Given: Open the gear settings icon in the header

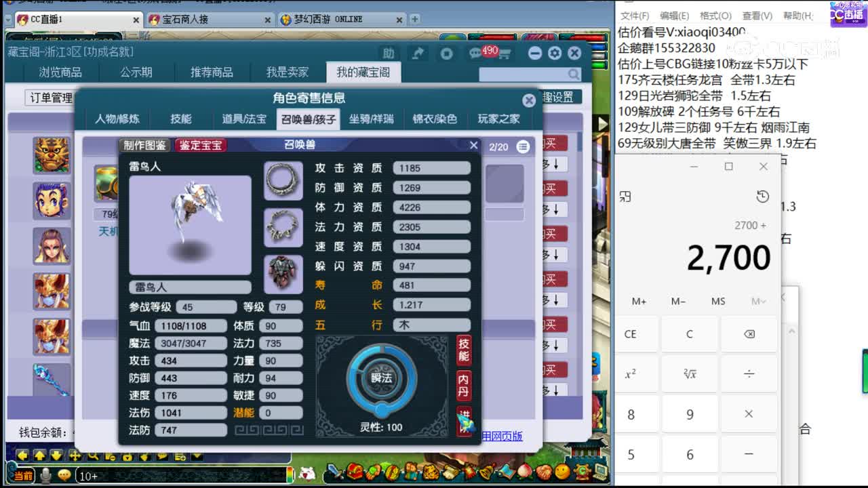Looking at the screenshot, I should coord(555,53).
